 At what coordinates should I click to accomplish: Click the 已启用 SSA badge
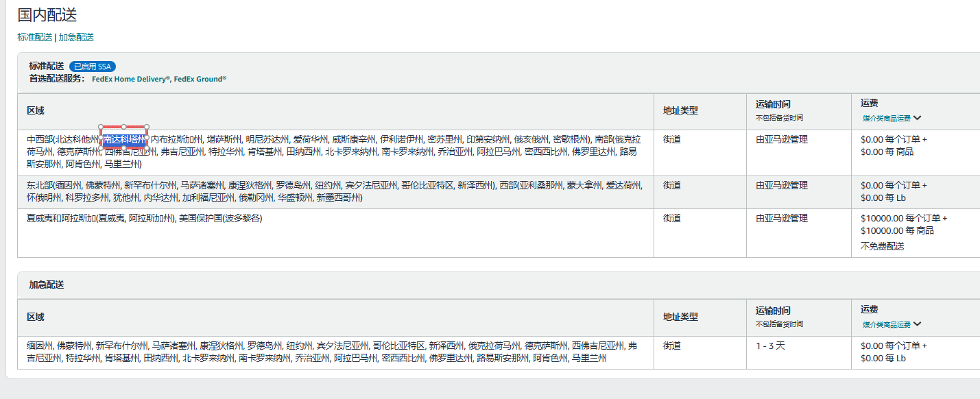coord(92,66)
